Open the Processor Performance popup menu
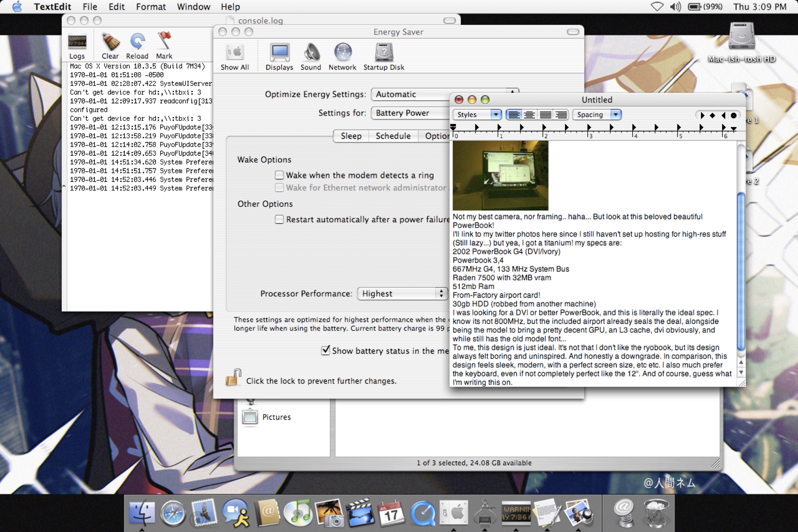798x532 pixels. coord(402,293)
